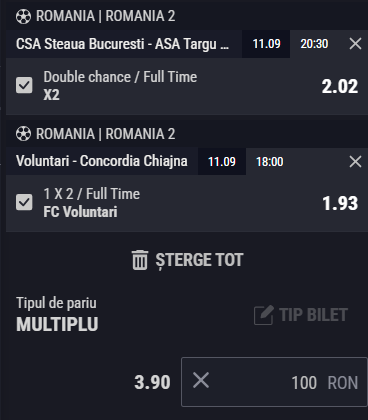Open the CSA Steaua Bucuresti - ASA Targu match
The image size is (368, 420).
(122, 44)
